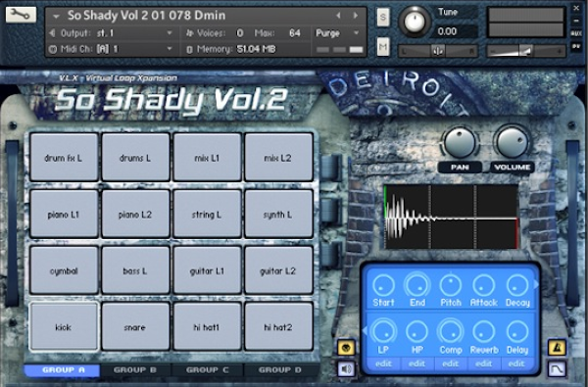
Task: Toggle the Mute M button
Action: point(383,47)
